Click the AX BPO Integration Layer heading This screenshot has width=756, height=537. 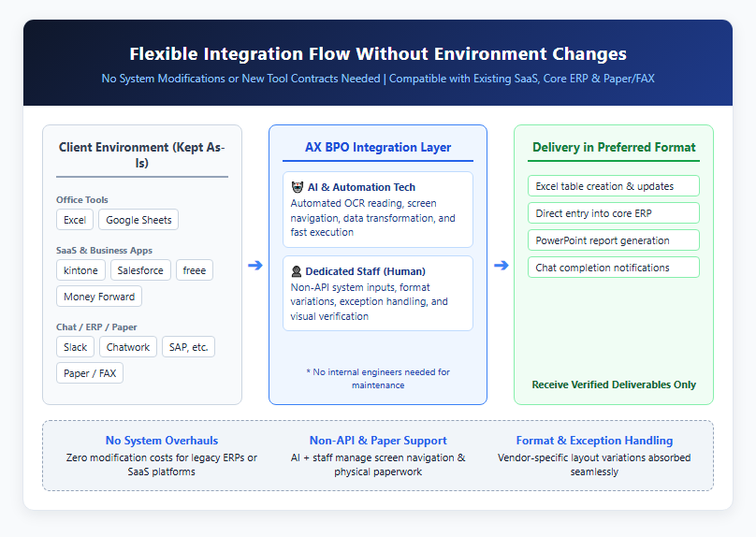click(x=378, y=147)
